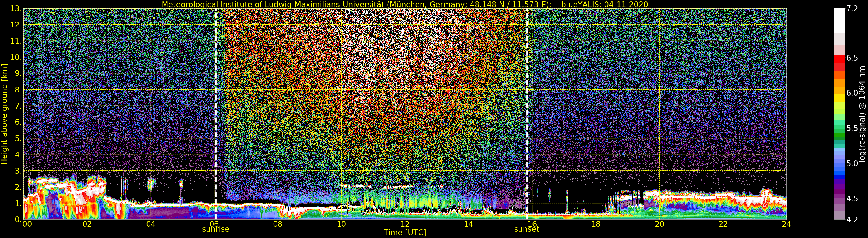The height and width of the screenshot is (238, 868).
Task: Click the '1.' height axis tick label
Action: pyautogui.click(x=18, y=203)
